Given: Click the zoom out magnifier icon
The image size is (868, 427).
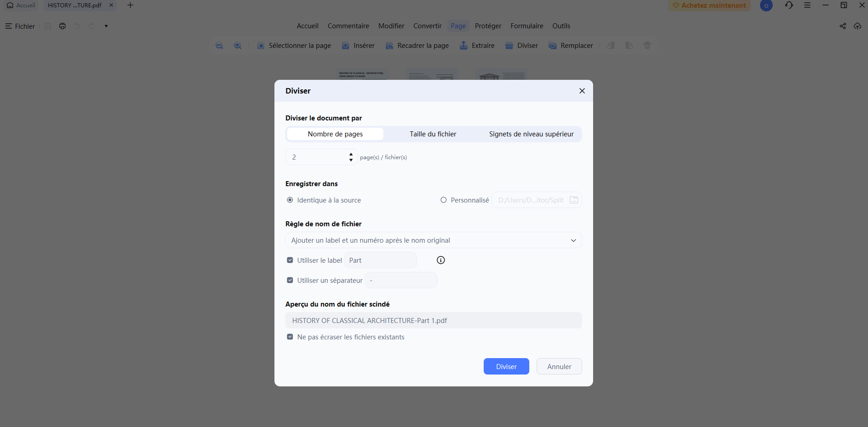Looking at the screenshot, I should click(x=219, y=46).
